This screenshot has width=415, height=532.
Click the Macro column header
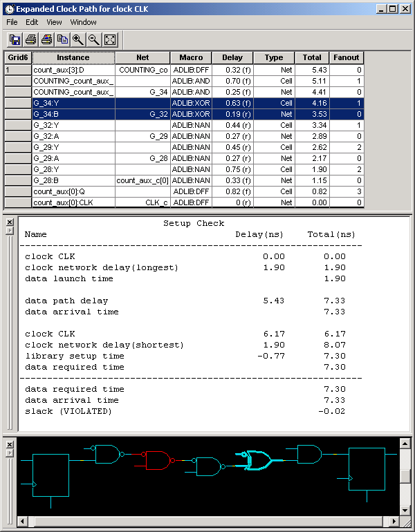pos(191,57)
